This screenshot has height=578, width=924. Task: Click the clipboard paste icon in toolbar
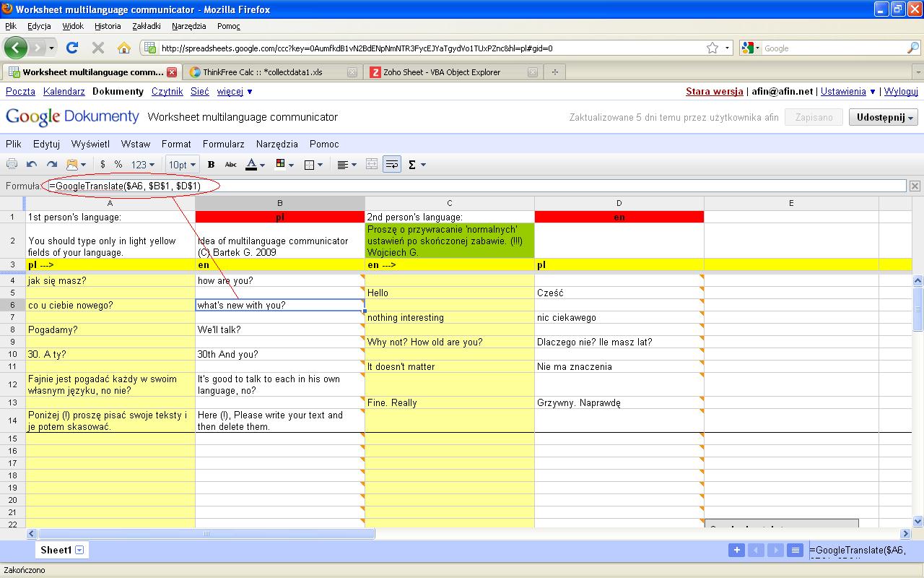point(76,165)
